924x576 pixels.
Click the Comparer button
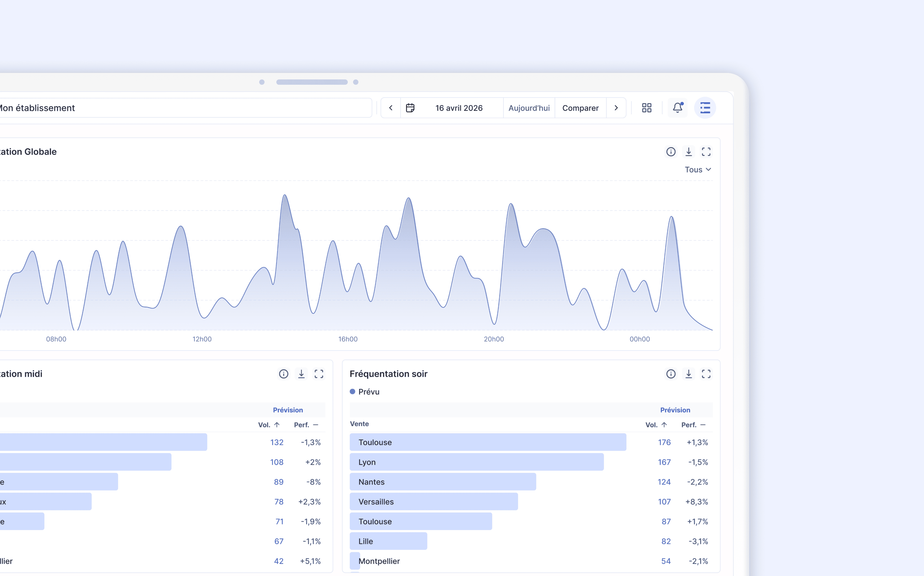tap(580, 108)
